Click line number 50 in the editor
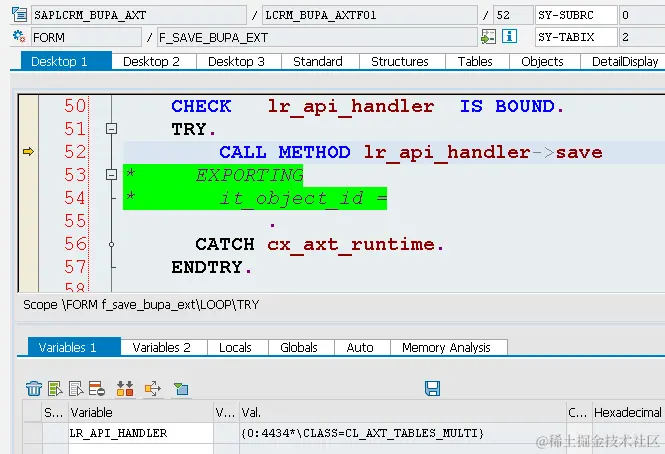This screenshot has width=665, height=454. tap(75, 106)
